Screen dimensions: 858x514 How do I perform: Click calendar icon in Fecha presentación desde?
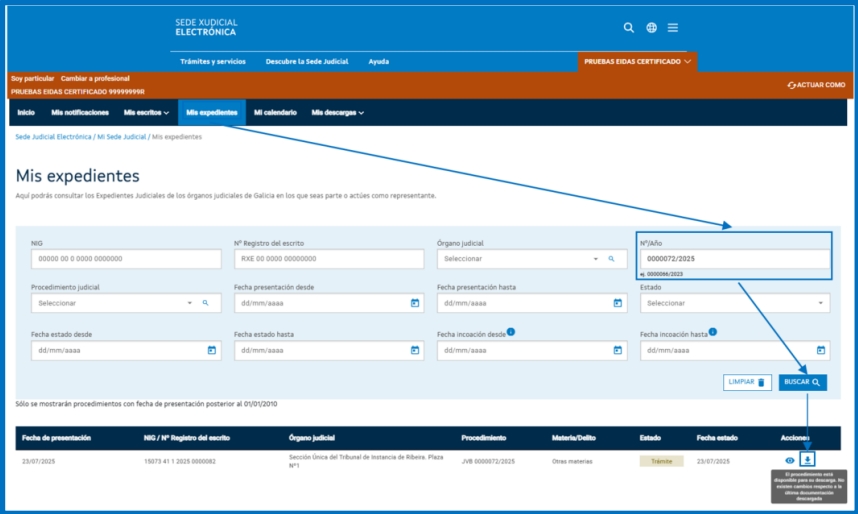click(x=415, y=303)
